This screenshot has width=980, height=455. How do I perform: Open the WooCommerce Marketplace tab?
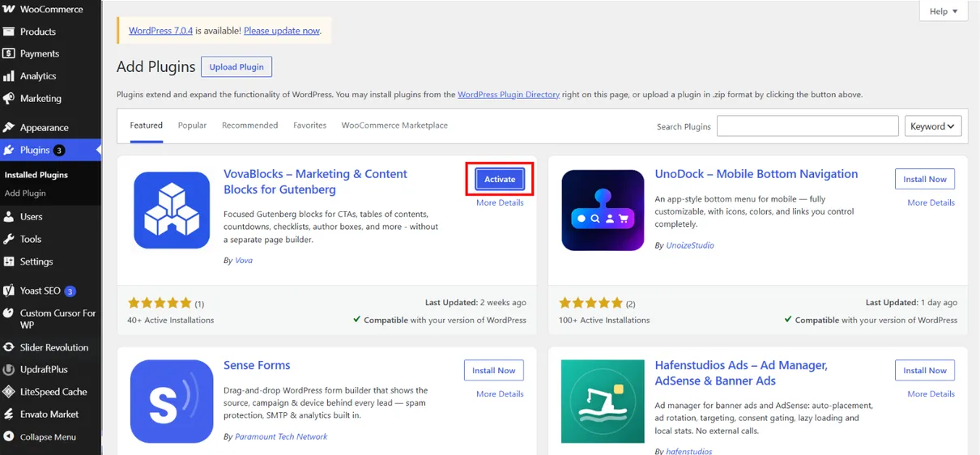click(394, 125)
